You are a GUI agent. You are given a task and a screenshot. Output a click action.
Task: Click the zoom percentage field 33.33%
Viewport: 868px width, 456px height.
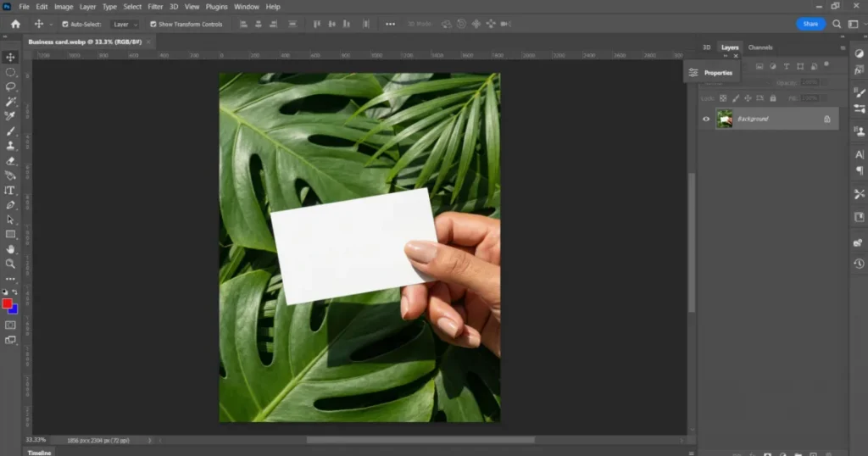36,441
